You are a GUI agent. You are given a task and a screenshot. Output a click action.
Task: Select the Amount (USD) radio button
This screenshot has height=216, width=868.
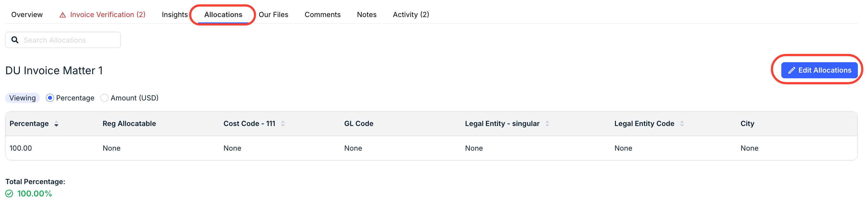tap(104, 98)
